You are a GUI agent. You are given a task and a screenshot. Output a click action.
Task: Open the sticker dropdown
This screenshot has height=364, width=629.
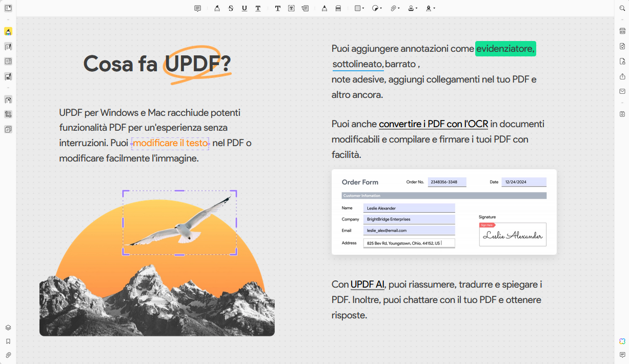coord(377,8)
